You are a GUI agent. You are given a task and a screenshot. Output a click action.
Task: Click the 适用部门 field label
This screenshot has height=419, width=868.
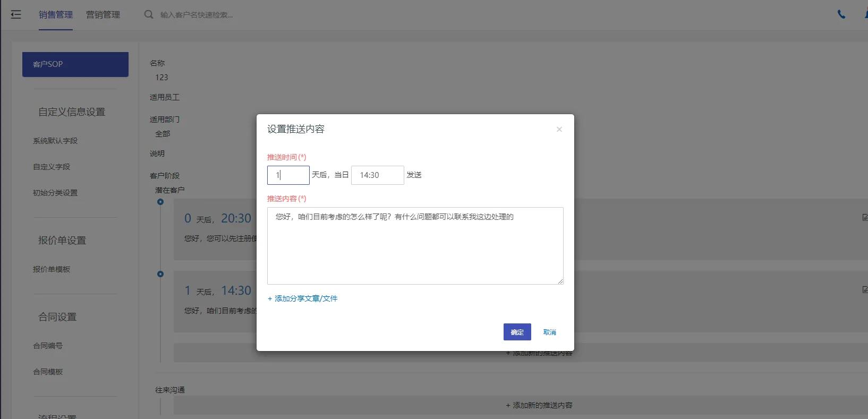click(x=165, y=119)
